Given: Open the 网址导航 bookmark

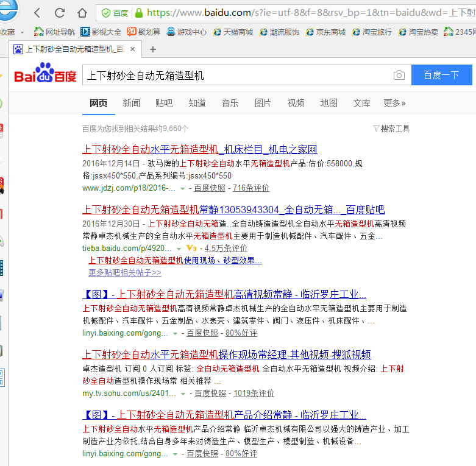Looking at the screenshot, I should tap(54, 32).
